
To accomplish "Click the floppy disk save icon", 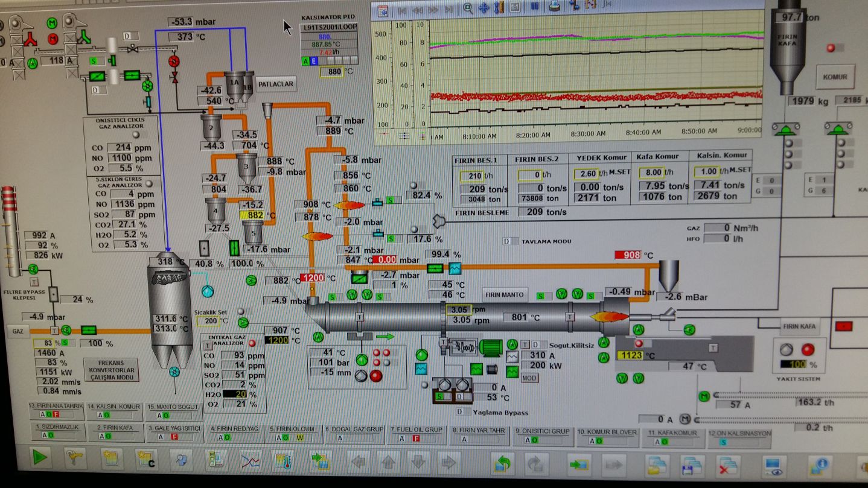I will tap(692, 465).
